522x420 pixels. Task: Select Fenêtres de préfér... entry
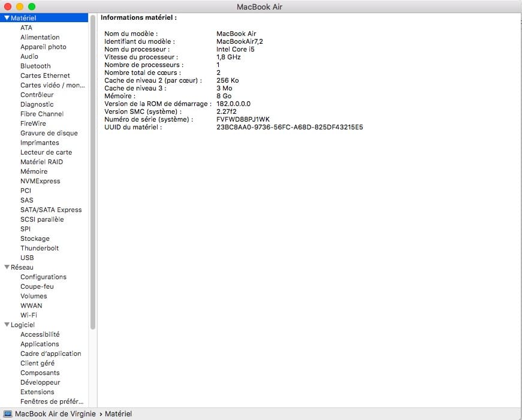[x=52, y=401]
